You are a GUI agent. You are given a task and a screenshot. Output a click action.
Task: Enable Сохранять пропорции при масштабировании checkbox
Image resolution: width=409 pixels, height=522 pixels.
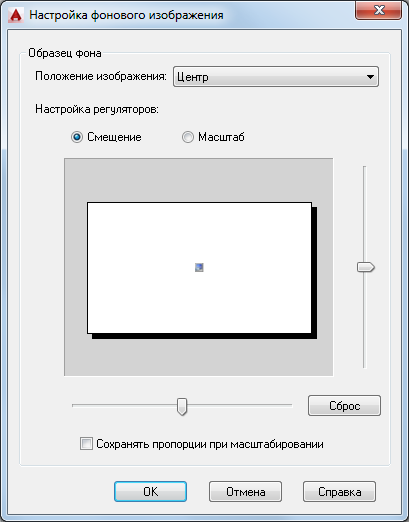[x=86, y=444]
